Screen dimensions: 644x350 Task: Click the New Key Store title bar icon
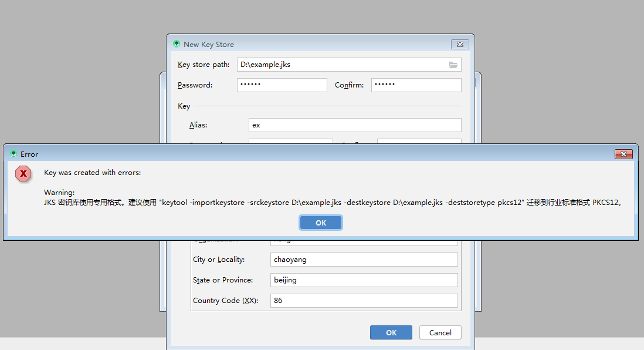(x=176, y=44)
